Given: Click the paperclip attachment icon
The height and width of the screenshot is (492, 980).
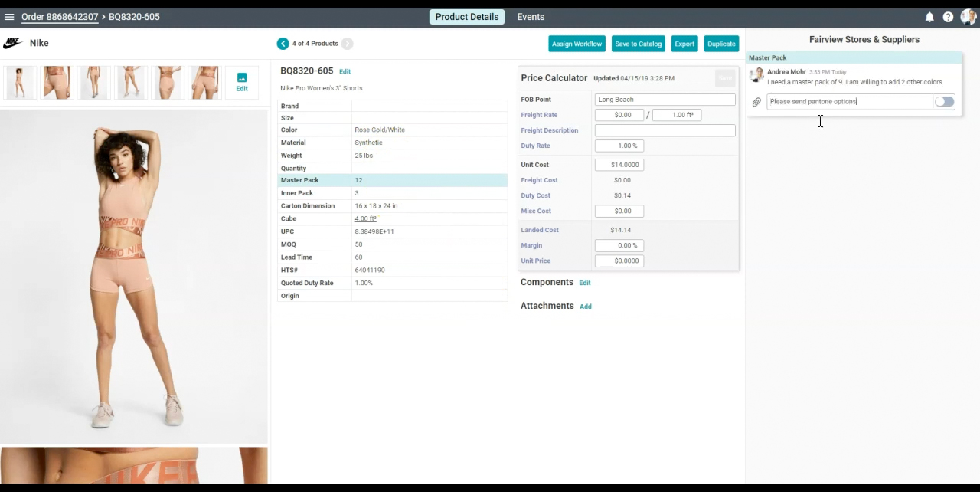Looking at the screenshot, I should (756, 102).
